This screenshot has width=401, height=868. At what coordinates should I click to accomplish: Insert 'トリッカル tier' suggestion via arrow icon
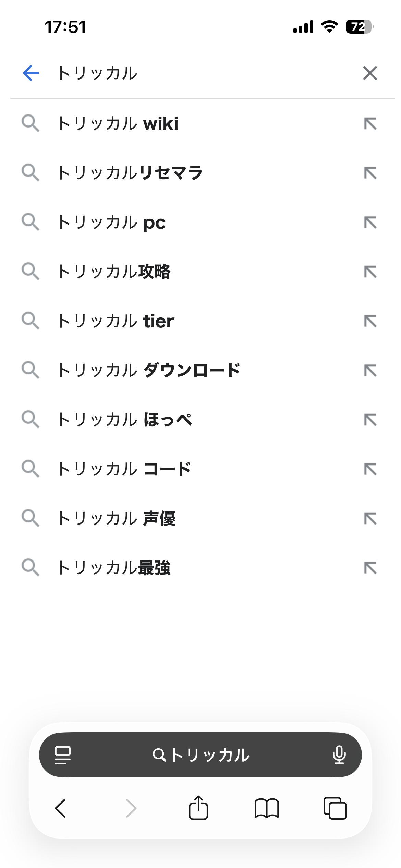point(370,321)
